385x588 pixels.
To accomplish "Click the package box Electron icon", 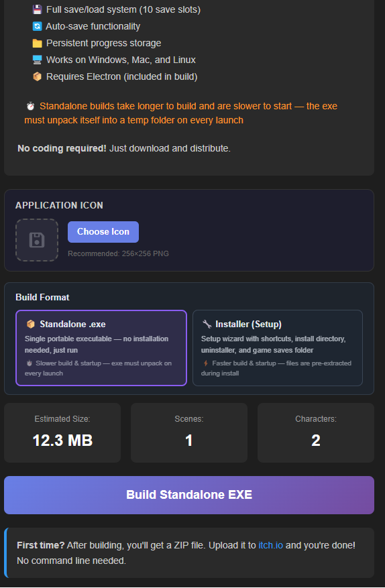I will 37,76.
